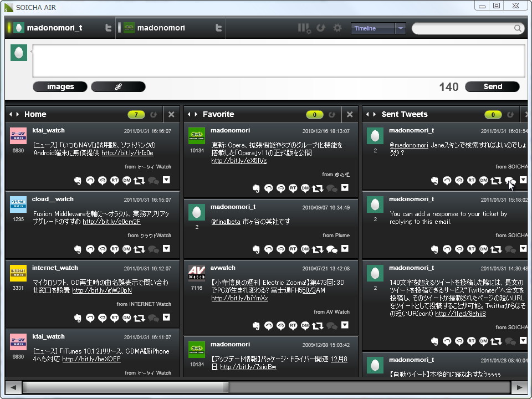The image size is (532, 399).
Task: Open more-actions dropdown on cloud__watch tweet
Action: click(166, 249)
